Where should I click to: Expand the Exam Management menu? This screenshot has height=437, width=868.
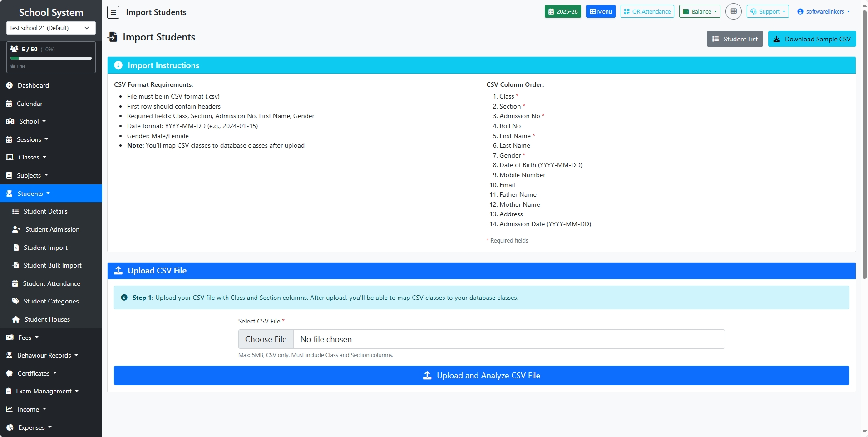44,391
